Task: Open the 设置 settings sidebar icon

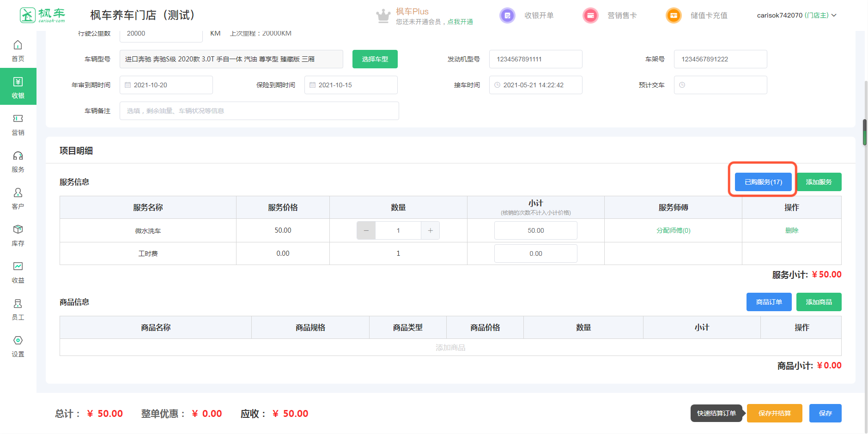Action: click(x=18, y=341)
